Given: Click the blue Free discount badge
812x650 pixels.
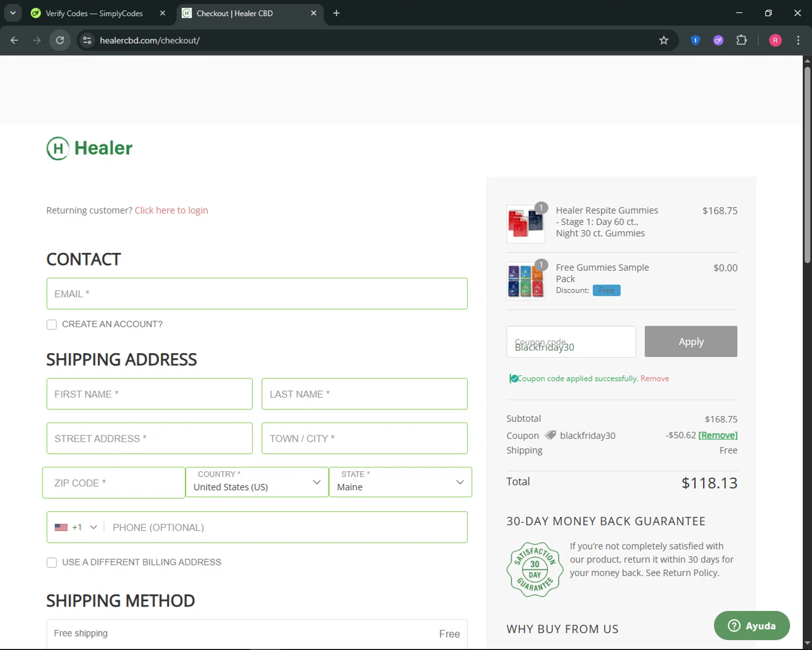Looking at the screenshot, I should pyautogui.click(x=606, y=290).
